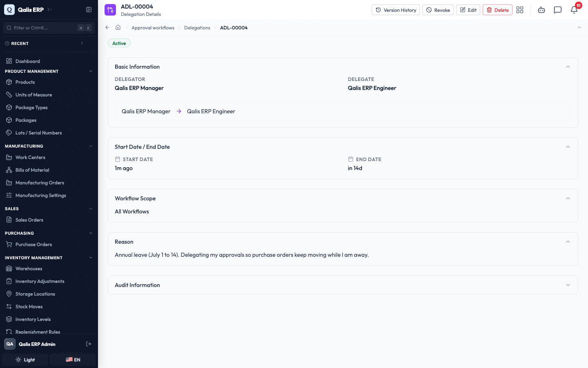Click the Qalis ERP Admin avatar
Viewport: 588px width, 368px height.
click(10, 344)
